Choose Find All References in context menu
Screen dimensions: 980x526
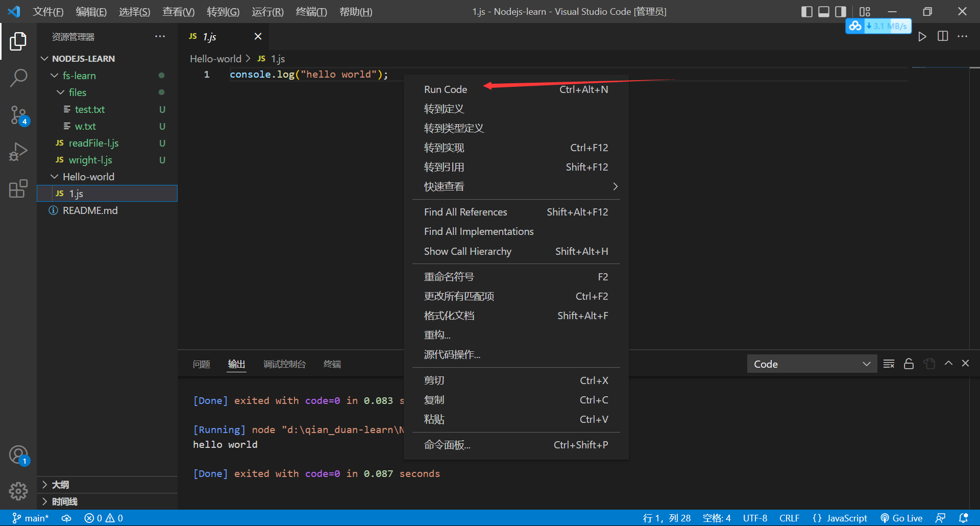(516, 212)
